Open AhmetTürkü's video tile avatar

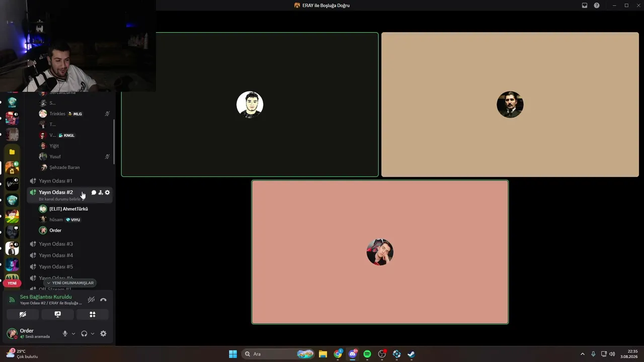click(x=250, y=105)
